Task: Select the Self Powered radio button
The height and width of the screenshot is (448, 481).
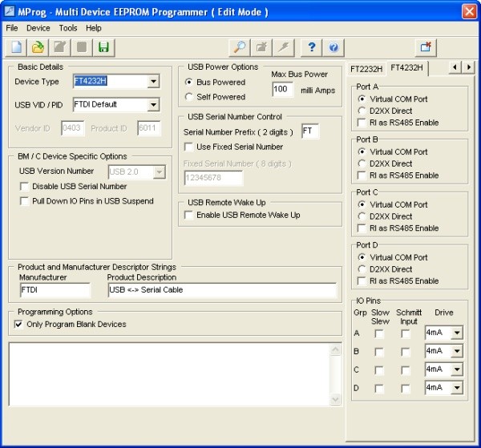Action: (x=189, y=97)
